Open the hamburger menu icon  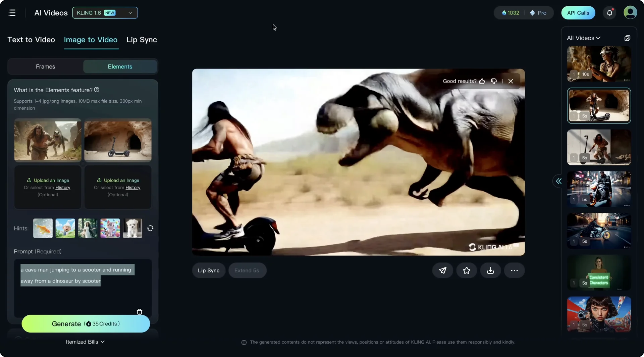pyautogui.click(x=12, y=13)
